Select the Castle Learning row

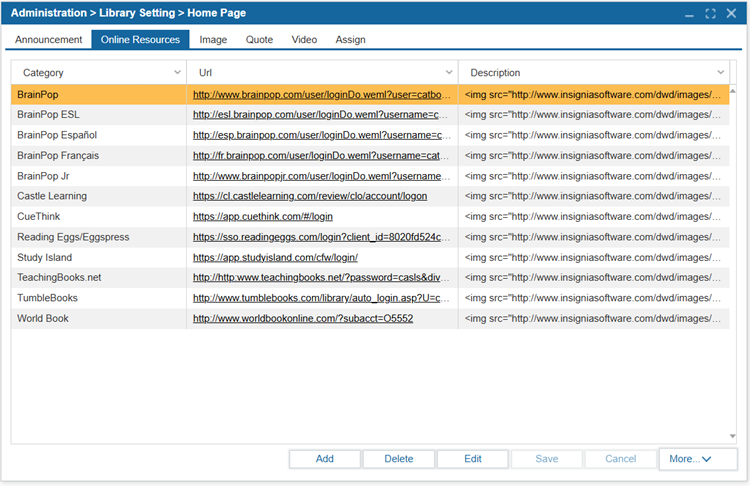370,196
